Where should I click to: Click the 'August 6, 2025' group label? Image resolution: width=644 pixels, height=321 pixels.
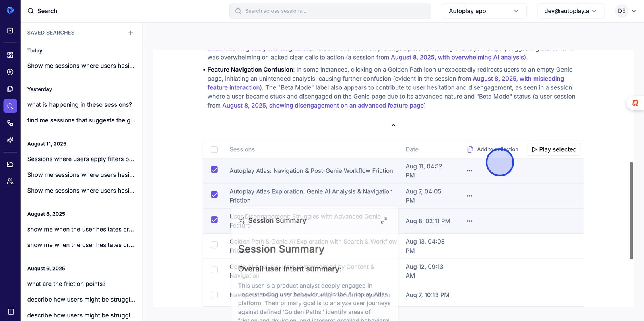point(46,269)
